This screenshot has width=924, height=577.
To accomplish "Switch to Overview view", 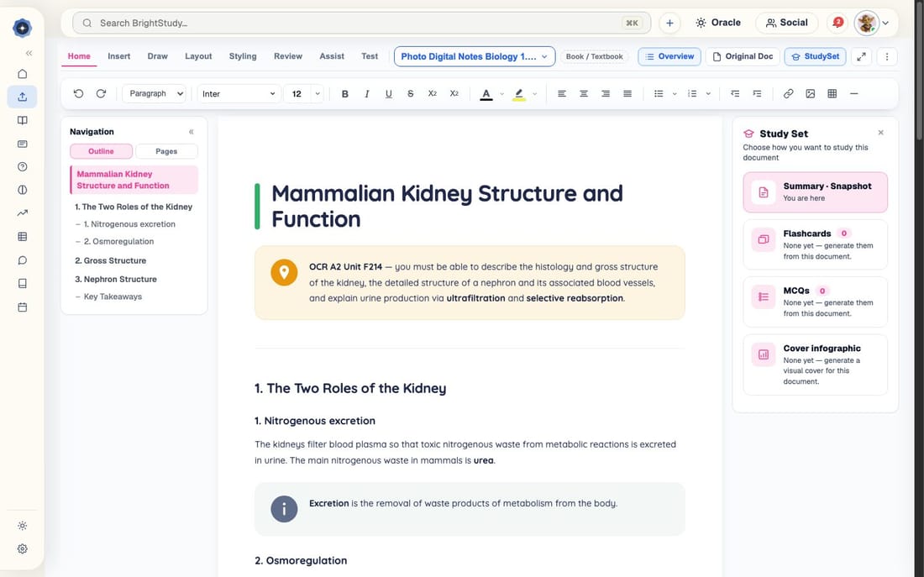I will pyautogui.click(x=669, y=56).
